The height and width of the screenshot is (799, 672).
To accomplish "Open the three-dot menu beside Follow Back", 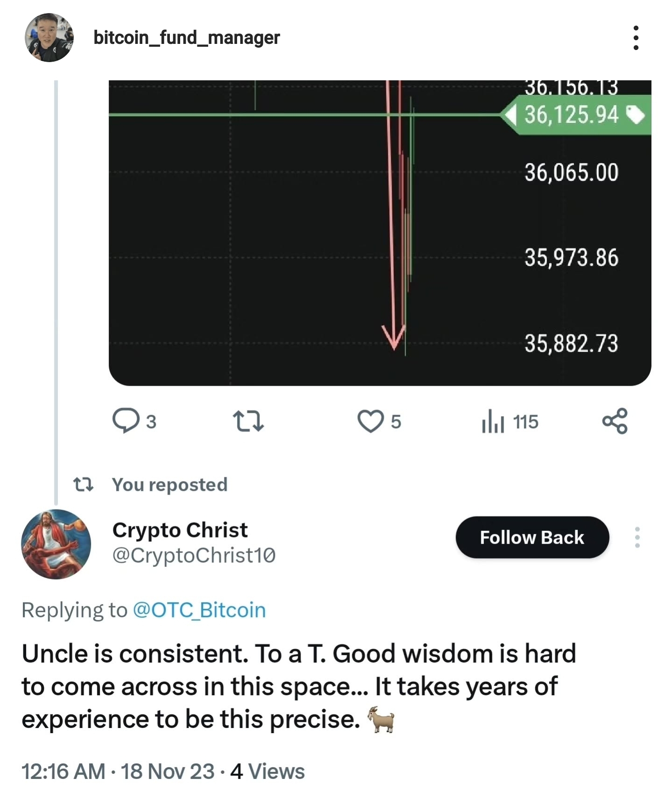I will [x=637, y=537].
